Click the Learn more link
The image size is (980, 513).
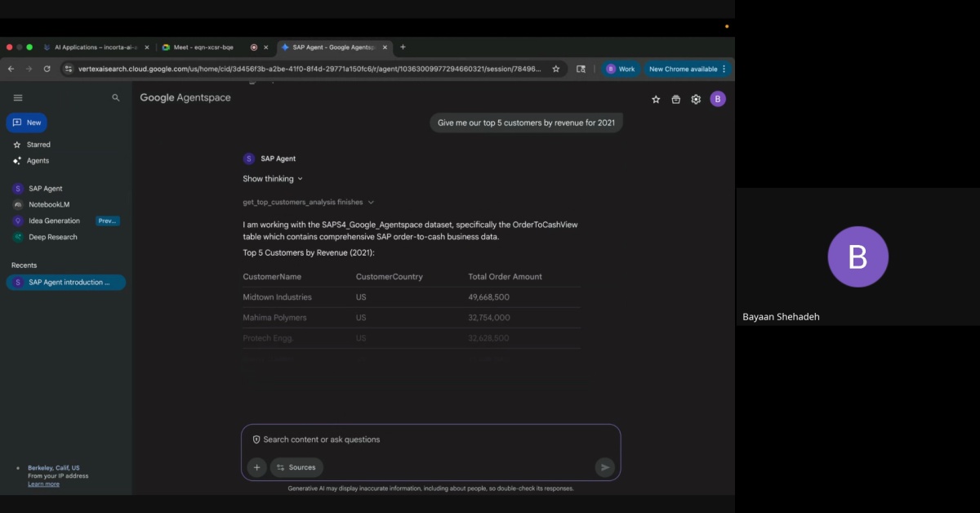43,484
